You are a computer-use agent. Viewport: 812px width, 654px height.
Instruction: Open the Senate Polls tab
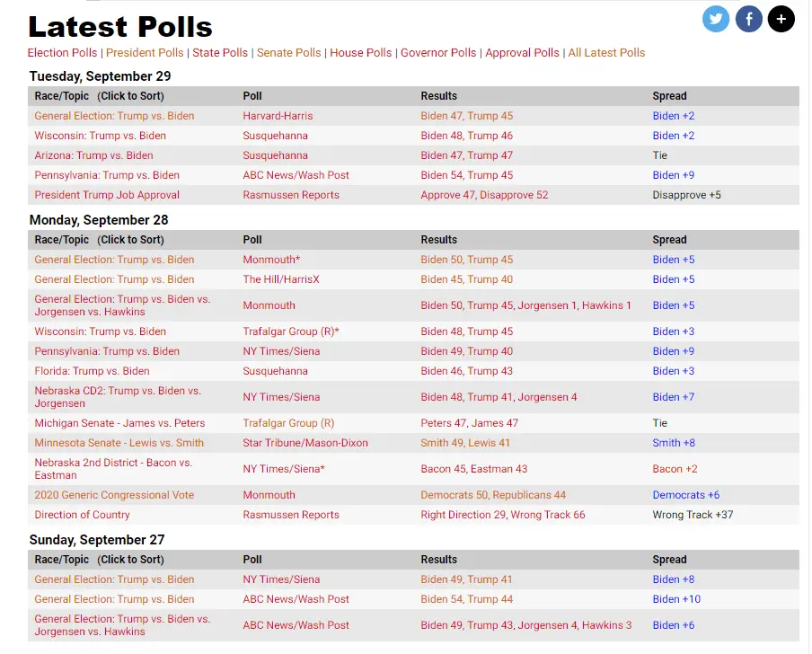coord(287,53)
